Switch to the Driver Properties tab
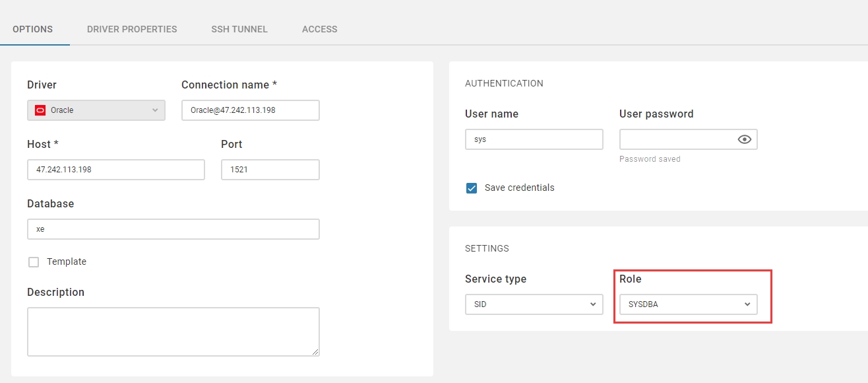Screen dimensions: 868x383 tap(132, 29)
